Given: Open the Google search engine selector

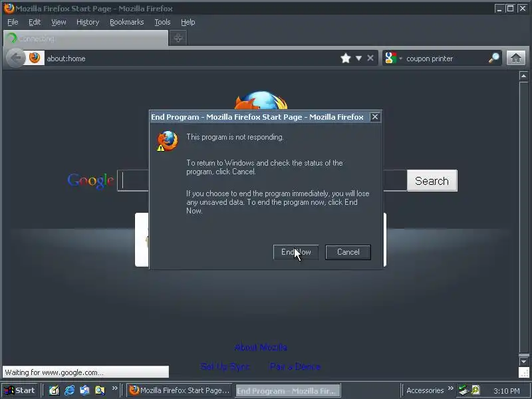Looking at the screenshot, I should 393,59.
